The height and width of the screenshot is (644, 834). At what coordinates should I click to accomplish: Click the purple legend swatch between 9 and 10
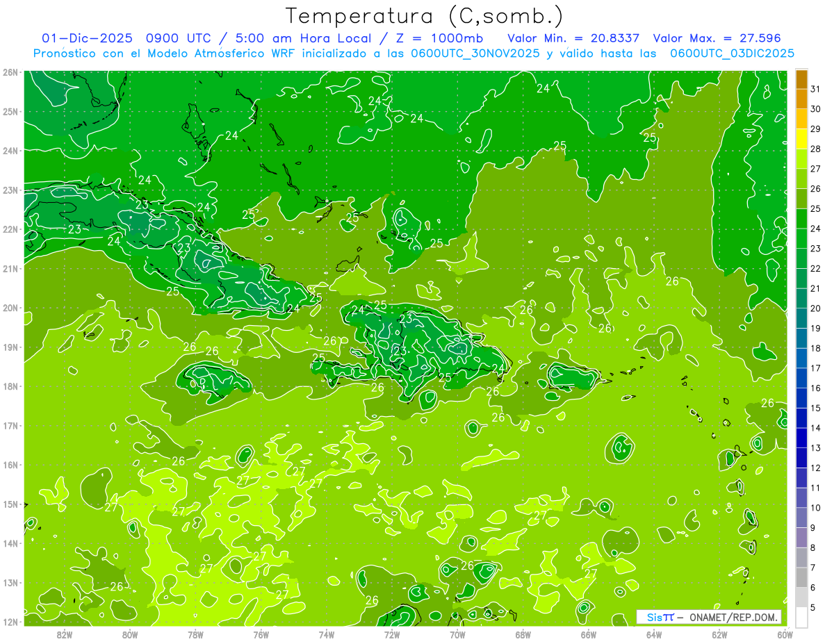click(x=801, y=518)
